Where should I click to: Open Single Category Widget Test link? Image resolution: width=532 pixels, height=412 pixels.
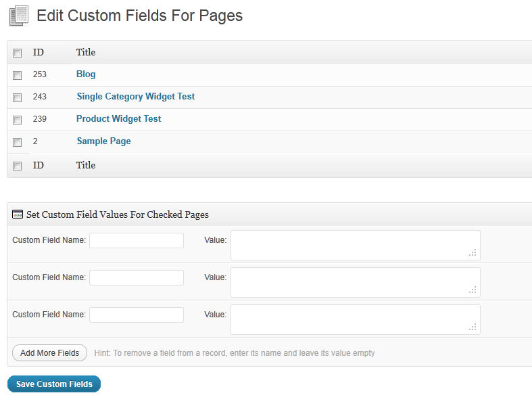pyautogui.click(x=136, y=97)
